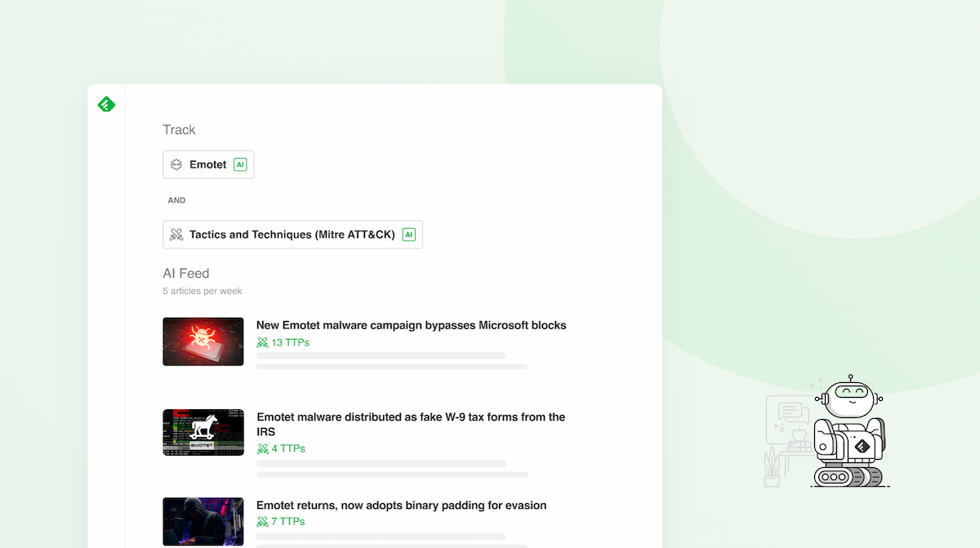Viewport: 980px width, 548px height.
Task: Click the TTPs icon beside '13 TTPs'
Action: pyautogui.click(x=261, y=342)
